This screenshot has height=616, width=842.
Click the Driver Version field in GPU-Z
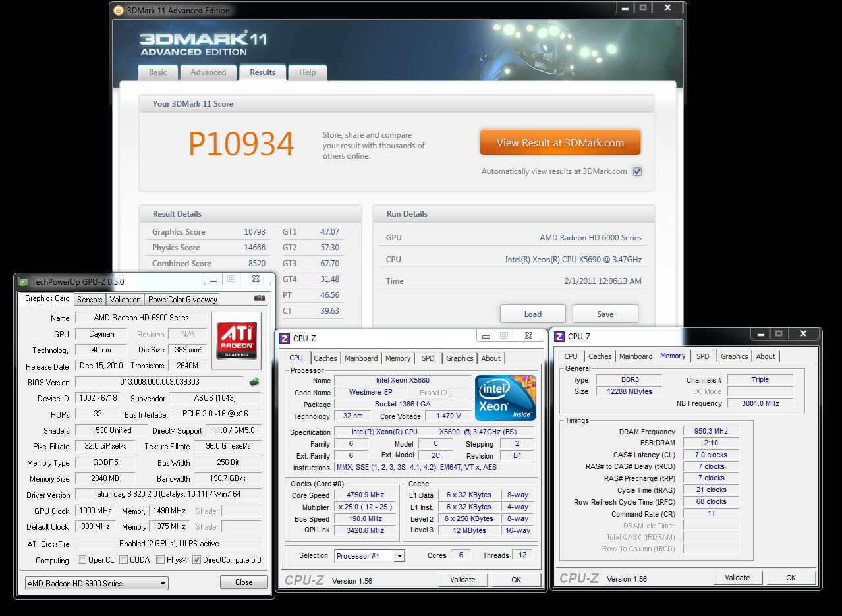point(169,495)
